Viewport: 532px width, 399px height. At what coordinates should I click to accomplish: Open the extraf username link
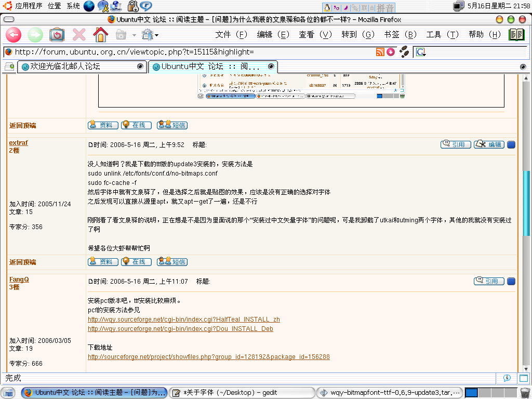coord(18,142)
